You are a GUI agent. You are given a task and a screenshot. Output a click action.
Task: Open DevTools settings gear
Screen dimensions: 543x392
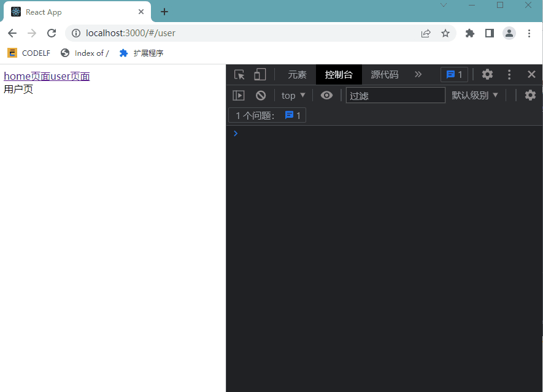[487, 74]
